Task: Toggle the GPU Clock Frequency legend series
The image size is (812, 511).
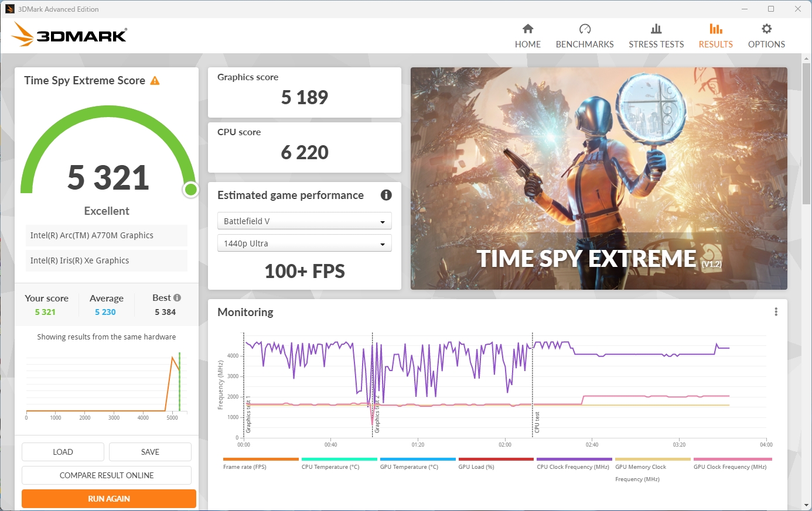Action: pyautogui.click(x=732, y=464)
